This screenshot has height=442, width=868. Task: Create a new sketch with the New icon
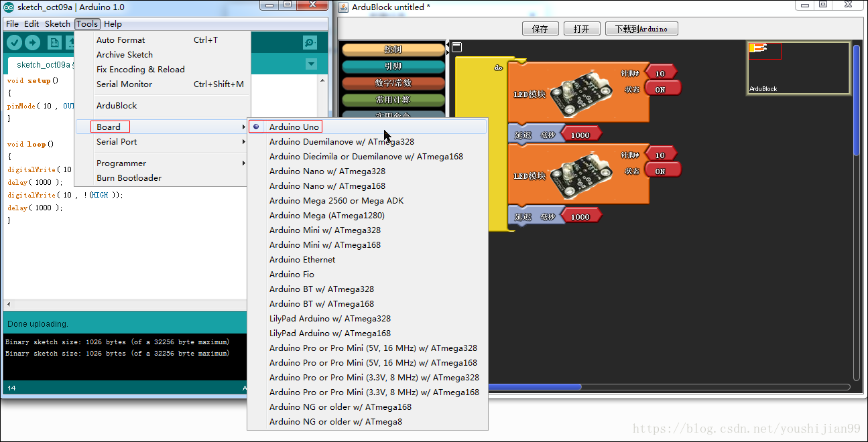[54, 42]
